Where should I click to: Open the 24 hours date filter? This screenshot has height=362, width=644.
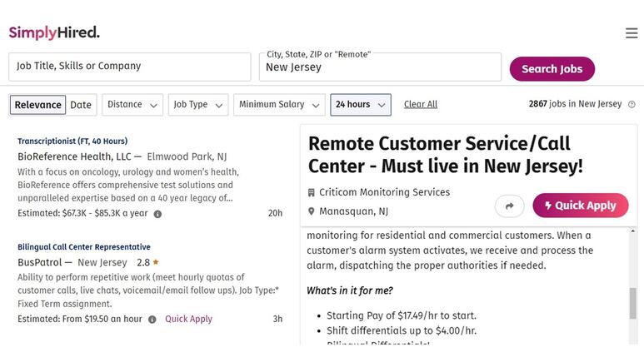click(361, 105)
